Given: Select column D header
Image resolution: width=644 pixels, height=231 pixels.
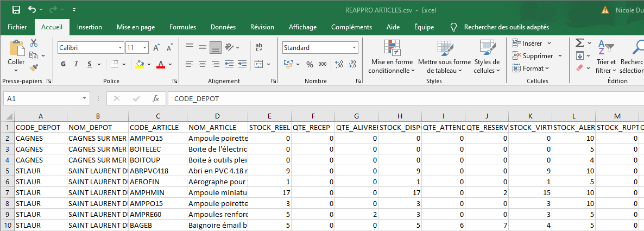Looking at the screenshot, I should pos(217,116).
